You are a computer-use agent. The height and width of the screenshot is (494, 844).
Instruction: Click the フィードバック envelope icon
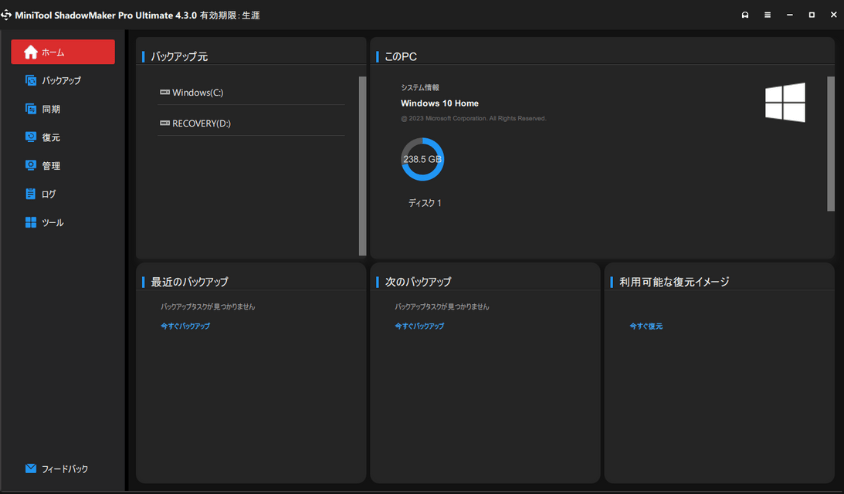[x=31, y=468]
